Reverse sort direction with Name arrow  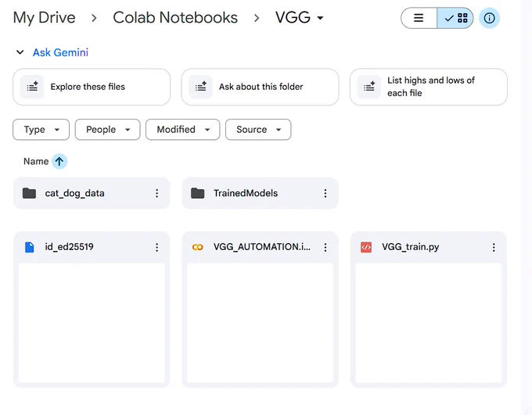(59, 161)
